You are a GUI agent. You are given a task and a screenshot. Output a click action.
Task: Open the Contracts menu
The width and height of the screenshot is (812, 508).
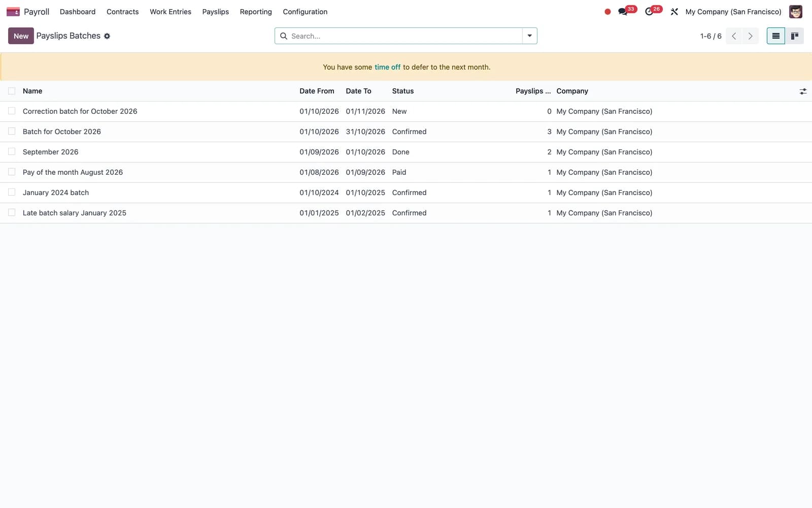(x=122, y=12)
